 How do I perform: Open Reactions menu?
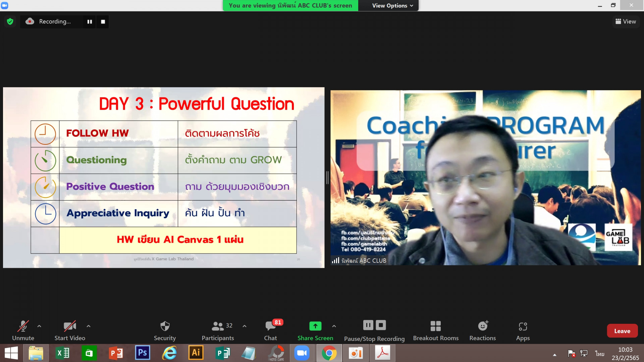point(483,330)
